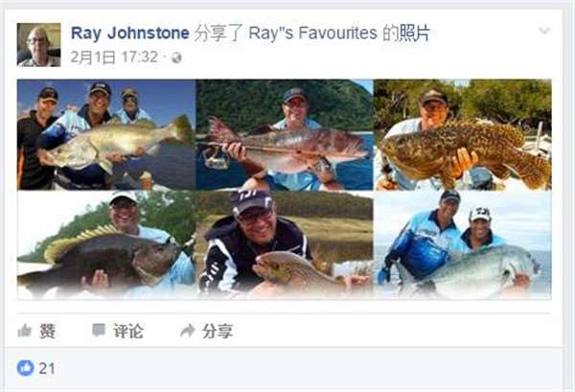Open photo of three men holding fish
Image resolution: width=575 pixels, height=392 pixels.
[x=106, y=134]
